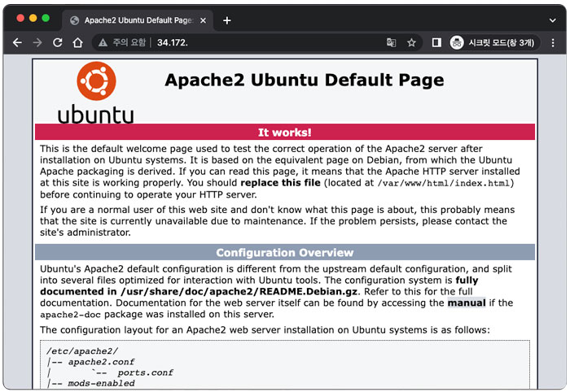Click the Apache2 Ubuntu Default Page heading
This screenshot has width=570, height=392.
305,80
